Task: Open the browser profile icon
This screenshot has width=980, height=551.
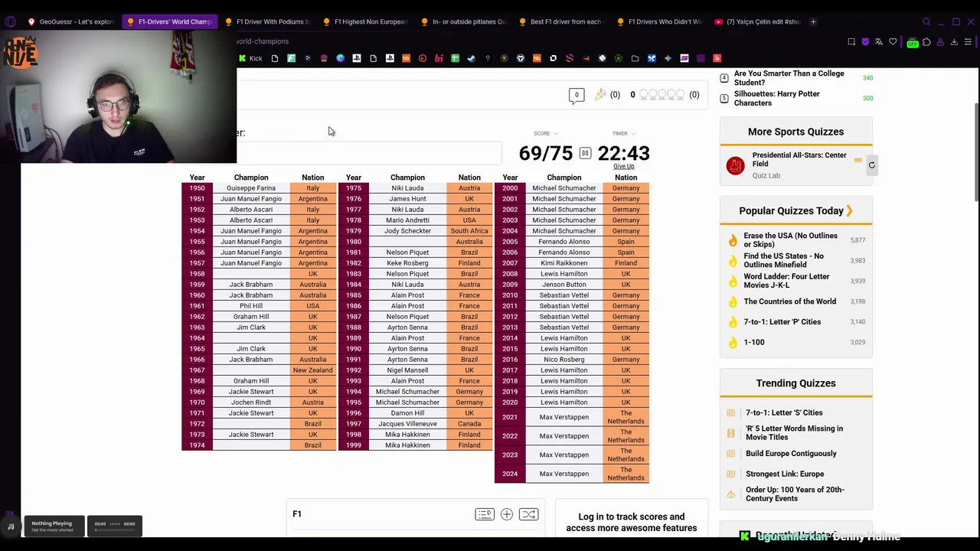Action: point(940,42)
